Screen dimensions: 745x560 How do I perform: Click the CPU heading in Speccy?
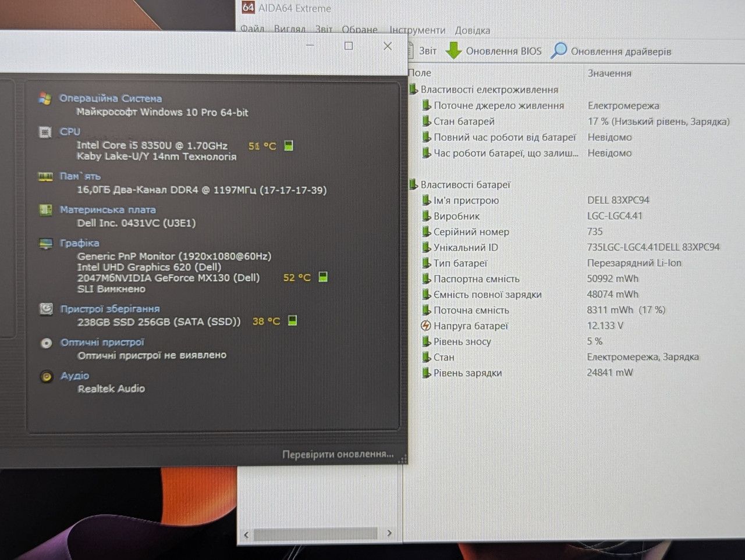[x=70, y=131]
